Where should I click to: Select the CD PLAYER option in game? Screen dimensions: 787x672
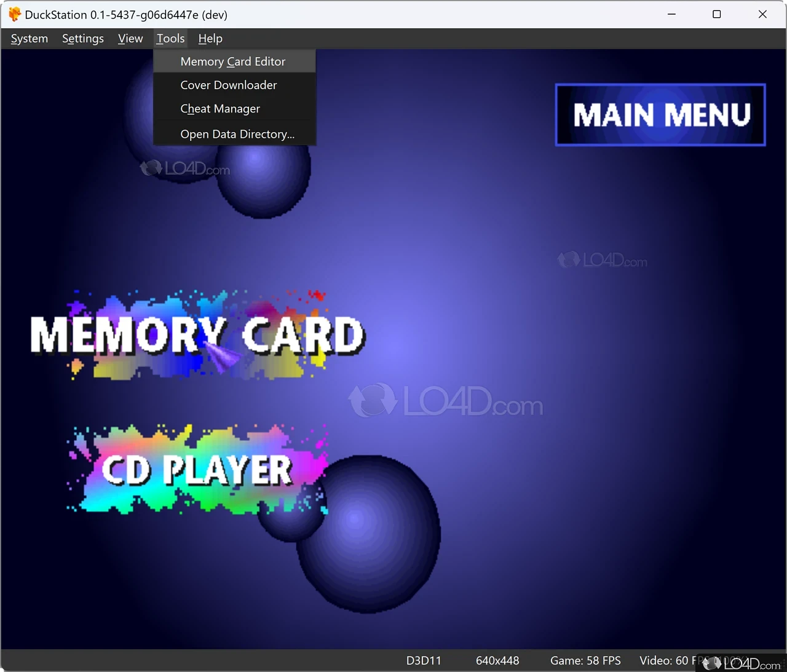coord(197,470)
